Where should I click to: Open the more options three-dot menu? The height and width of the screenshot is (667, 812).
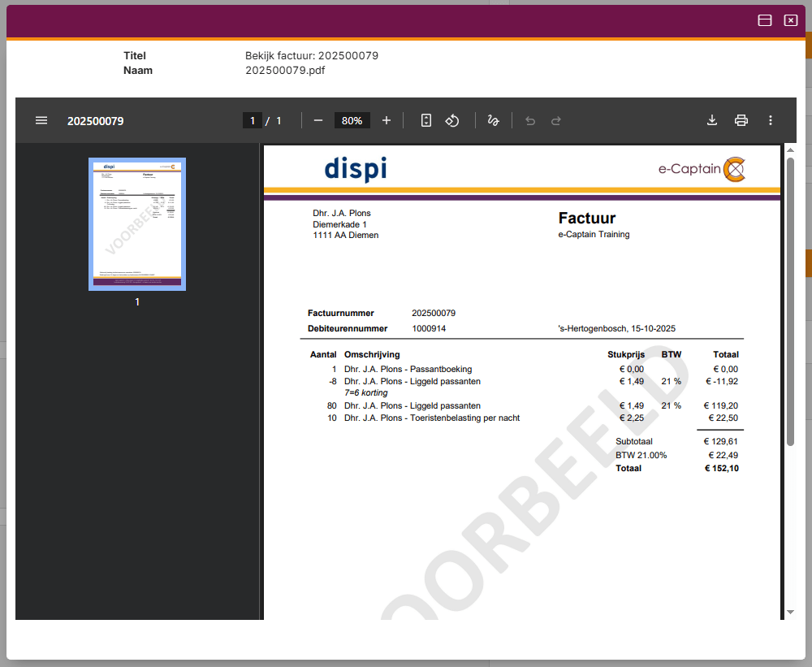click(771, 119)
